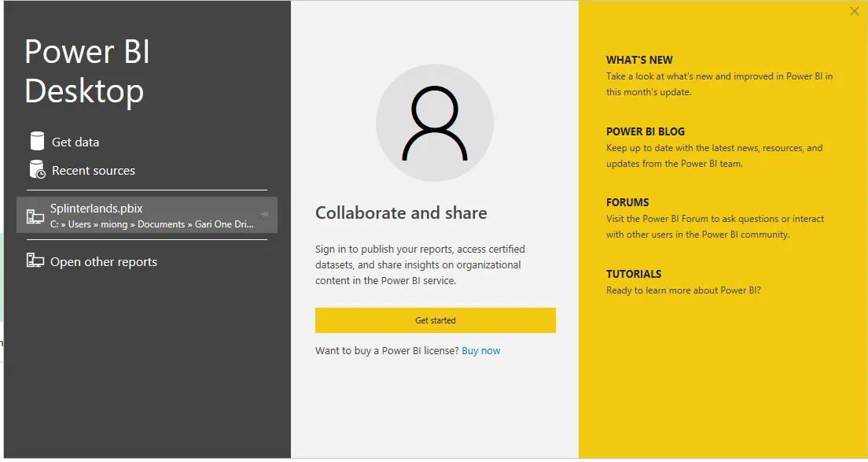Open the TUTORIALS link

coord(633,274)
